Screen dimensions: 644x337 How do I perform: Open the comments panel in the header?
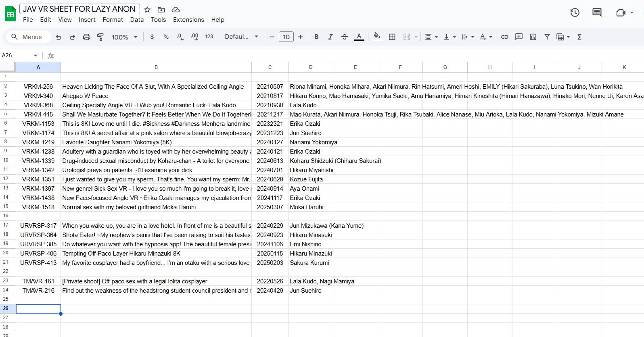click(x=597, y=12)
